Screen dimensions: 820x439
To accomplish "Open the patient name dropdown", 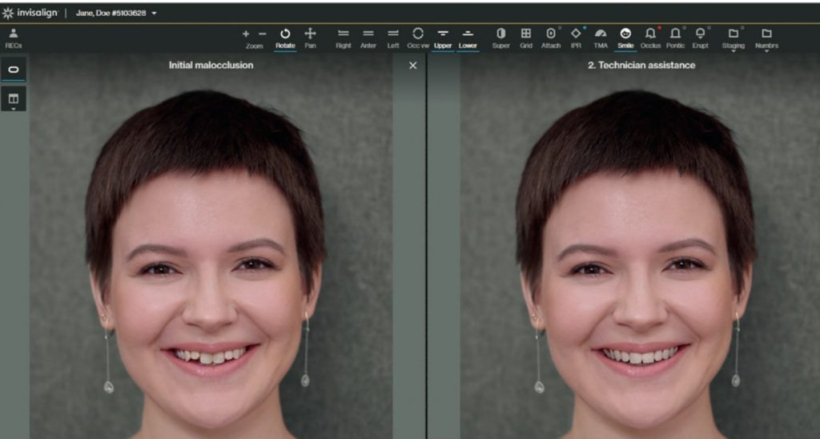I will coord(153,13).
